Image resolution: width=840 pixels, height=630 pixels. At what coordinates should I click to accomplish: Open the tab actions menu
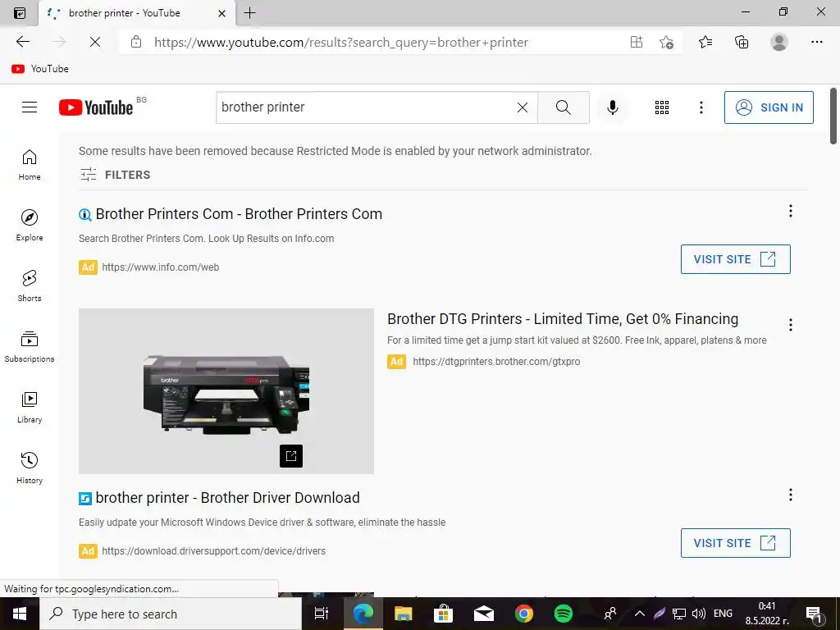click(x=20, y=13)
